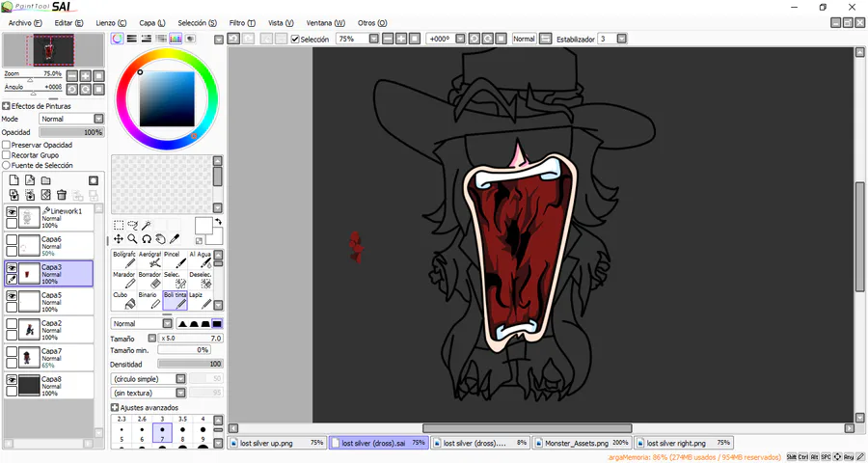Select the magnifier zoom tool
The width and height of the screenshot is (868, 463).
pos(132,238)
